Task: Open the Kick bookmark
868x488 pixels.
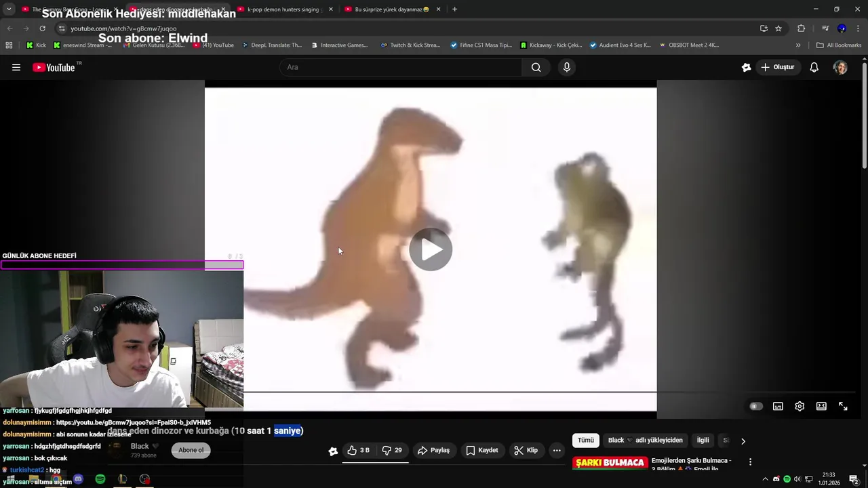Action: 36,45
